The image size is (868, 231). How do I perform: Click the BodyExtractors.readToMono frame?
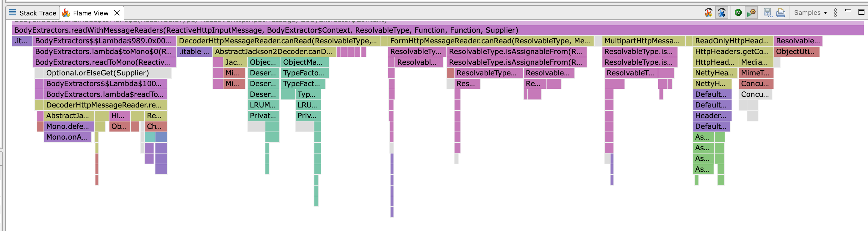click(104, 62)
